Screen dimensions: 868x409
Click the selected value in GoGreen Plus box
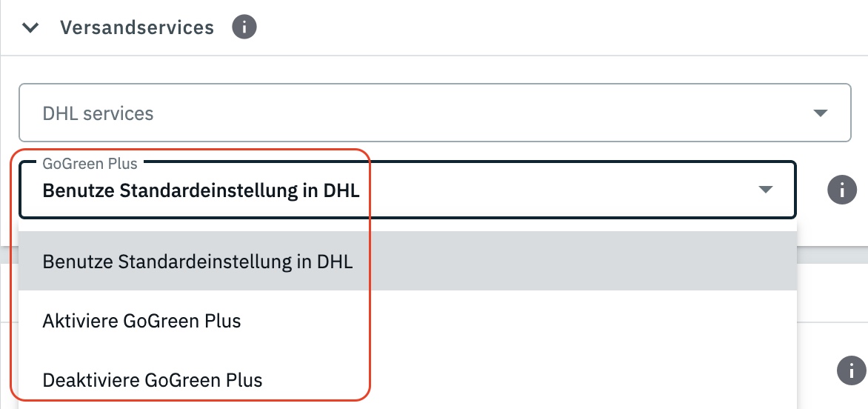point(201,191)
